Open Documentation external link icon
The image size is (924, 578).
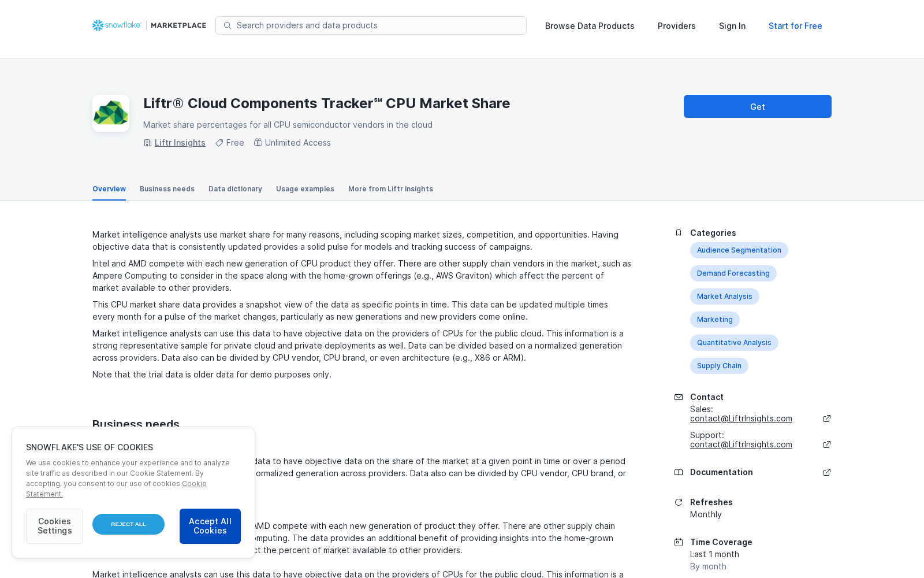pos(827,472)
